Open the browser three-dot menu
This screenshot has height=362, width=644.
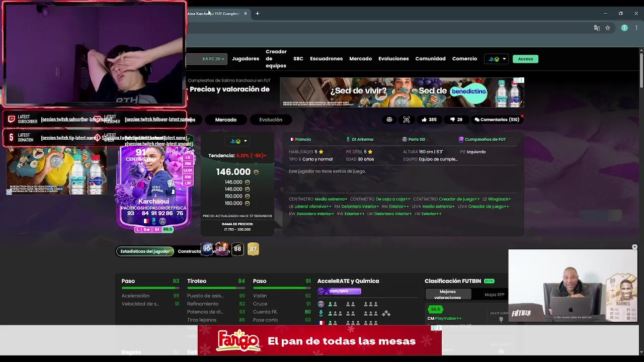635,28
